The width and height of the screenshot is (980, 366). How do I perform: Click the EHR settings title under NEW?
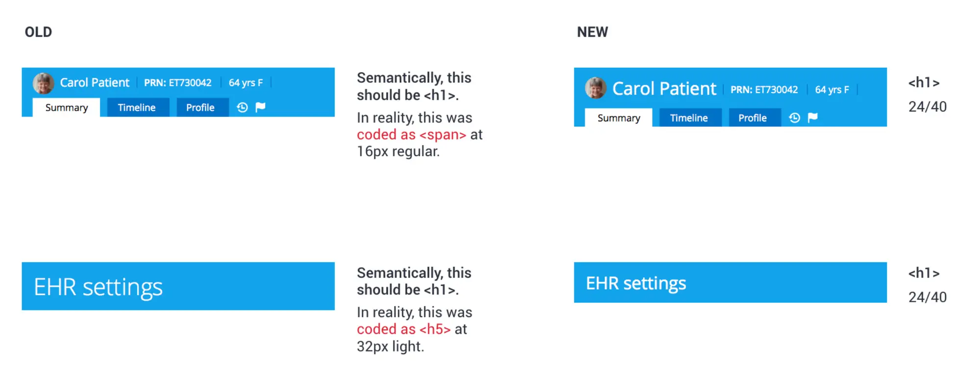[x=636, y=283]
